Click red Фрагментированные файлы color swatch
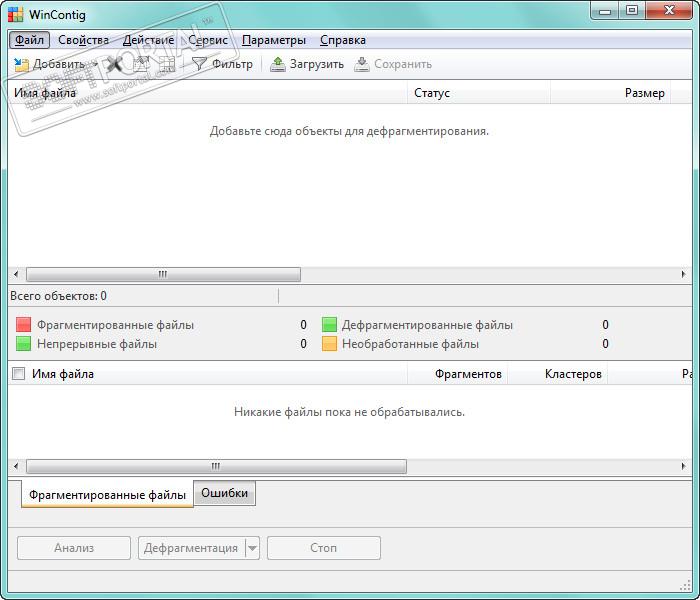Image resolution: width=700 pixels, height=600 pixels. 23,325
